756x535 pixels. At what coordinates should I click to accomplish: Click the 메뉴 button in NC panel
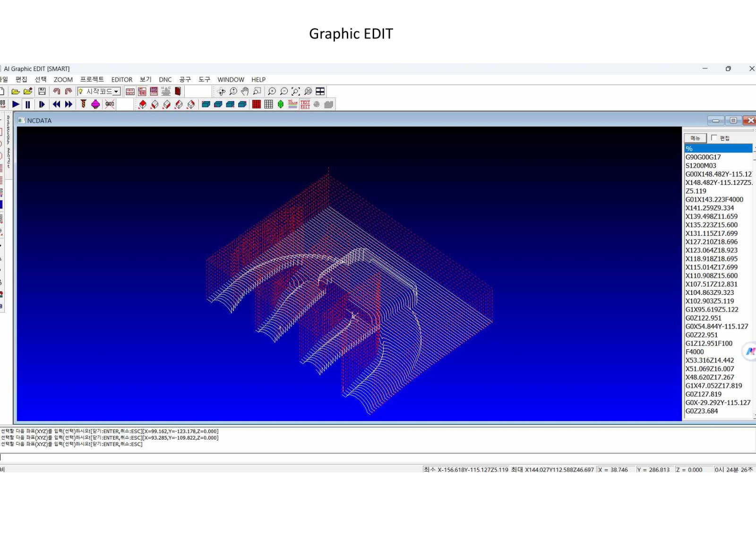click(695, 138)
